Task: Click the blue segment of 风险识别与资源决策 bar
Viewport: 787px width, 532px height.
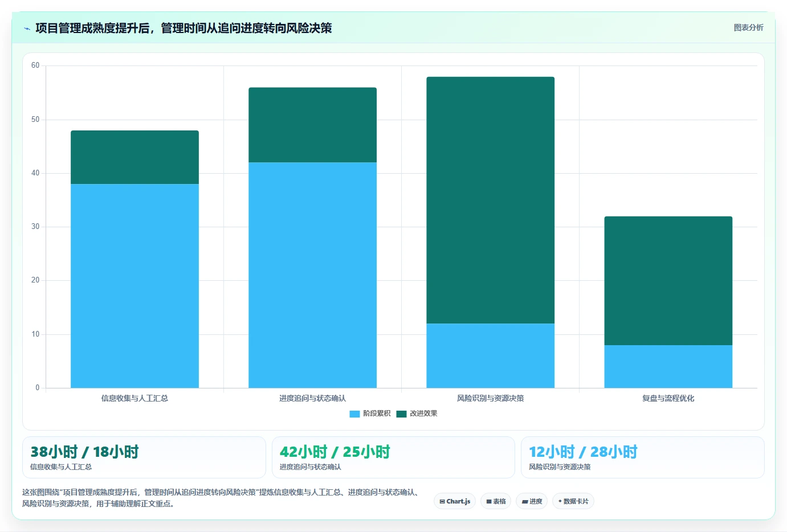Action: [490, 356]
